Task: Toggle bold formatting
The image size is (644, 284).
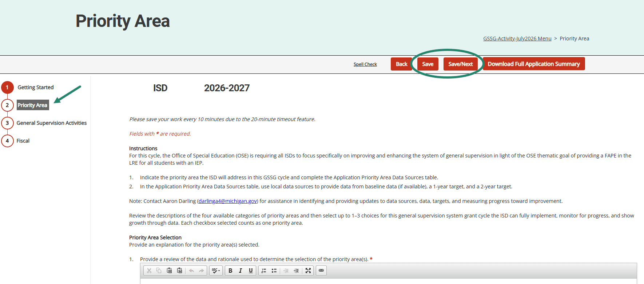Action: [230, 271]
